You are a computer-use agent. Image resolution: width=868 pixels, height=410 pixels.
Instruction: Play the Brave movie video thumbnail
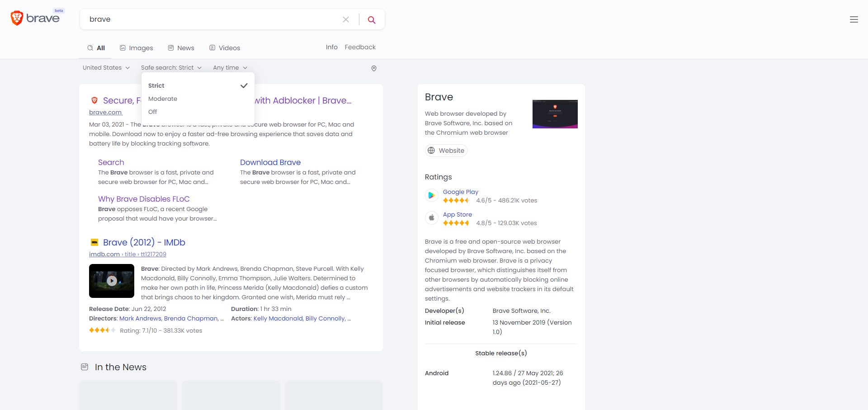[112, 281]
